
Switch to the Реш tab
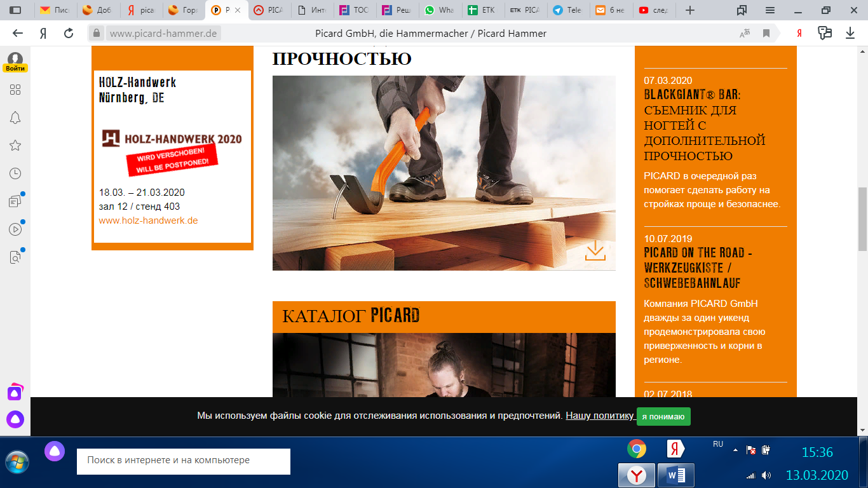398,10
